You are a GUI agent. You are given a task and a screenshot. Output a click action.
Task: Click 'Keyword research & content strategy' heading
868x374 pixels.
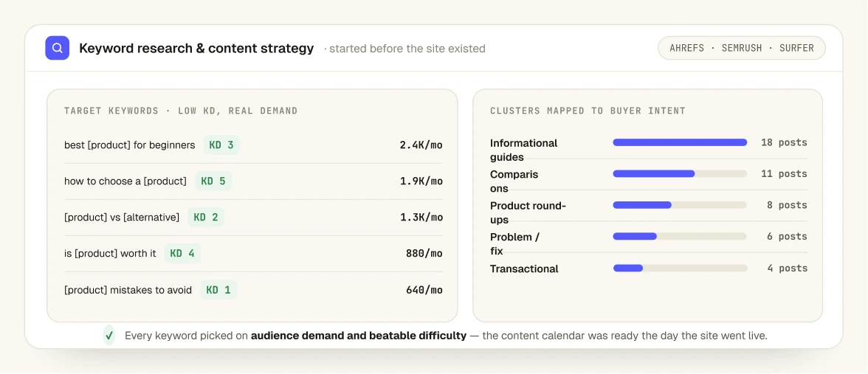tap(196, 49)
